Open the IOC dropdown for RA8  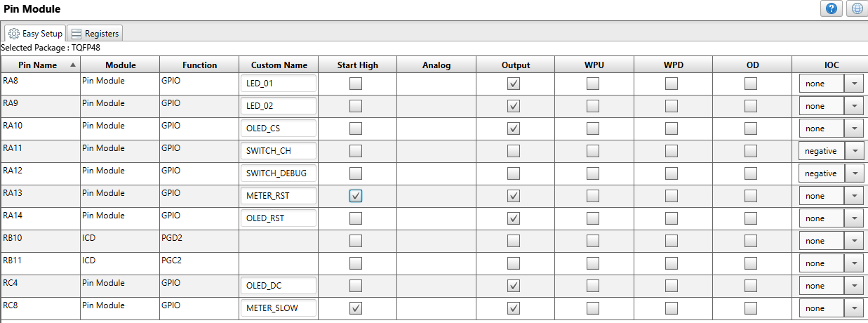(x=854, y=84)
